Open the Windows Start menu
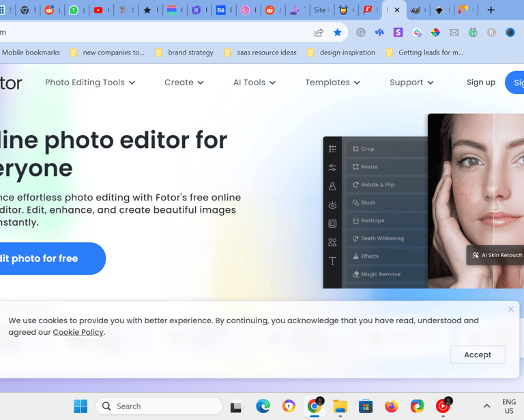This screenshot has width=524, height=420. 81,406
